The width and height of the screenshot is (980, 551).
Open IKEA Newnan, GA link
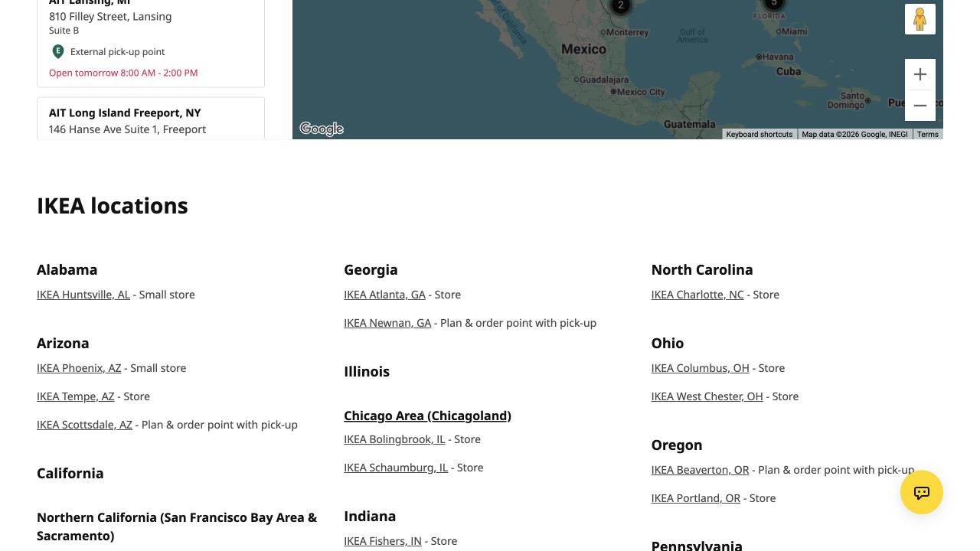[x=387, y=323]
